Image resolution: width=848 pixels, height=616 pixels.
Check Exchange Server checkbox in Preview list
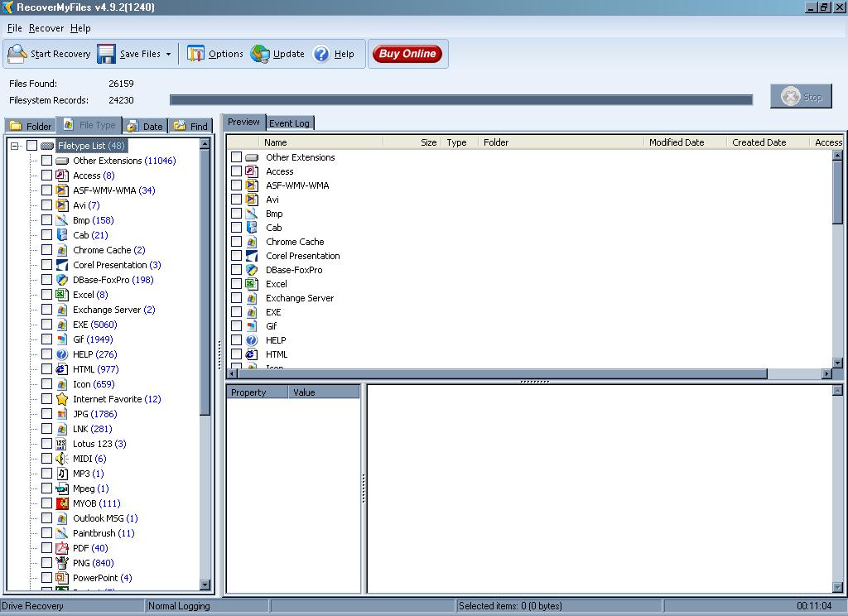click(236, 297)
